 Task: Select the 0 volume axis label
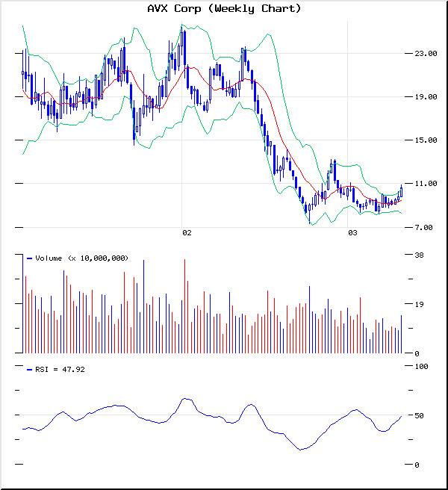click(417, 353)
